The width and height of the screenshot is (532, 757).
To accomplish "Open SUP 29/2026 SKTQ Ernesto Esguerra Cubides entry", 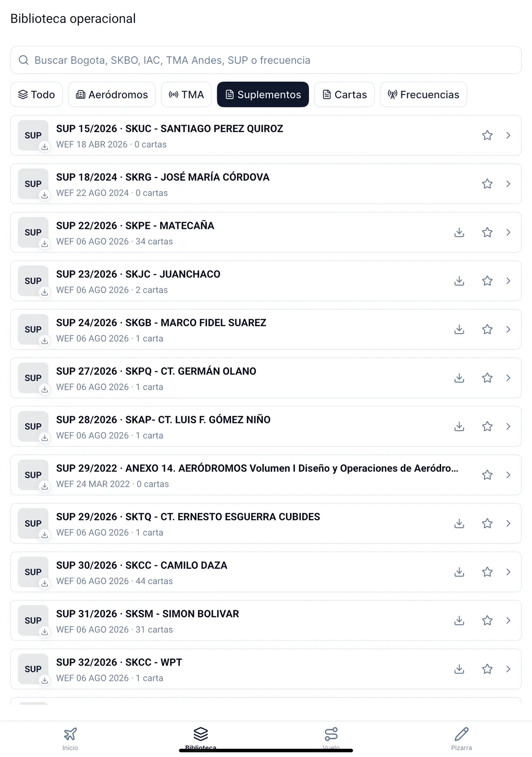I will (266, 523).
